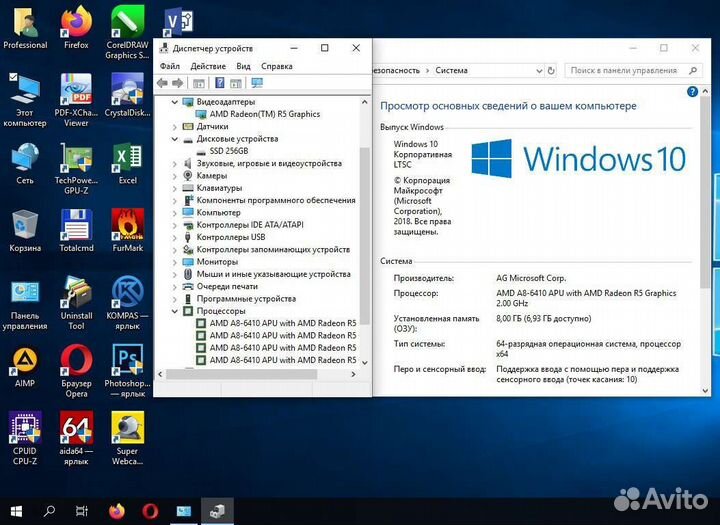Open Панель управления desktop icon
The image size is (720, 525).
[25, 303]
